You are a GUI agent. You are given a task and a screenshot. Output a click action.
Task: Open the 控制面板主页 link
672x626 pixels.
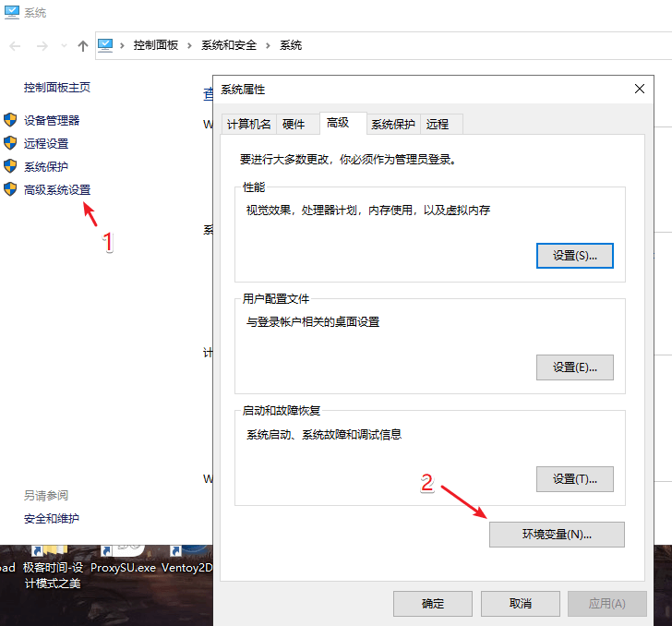click(57, 88)
